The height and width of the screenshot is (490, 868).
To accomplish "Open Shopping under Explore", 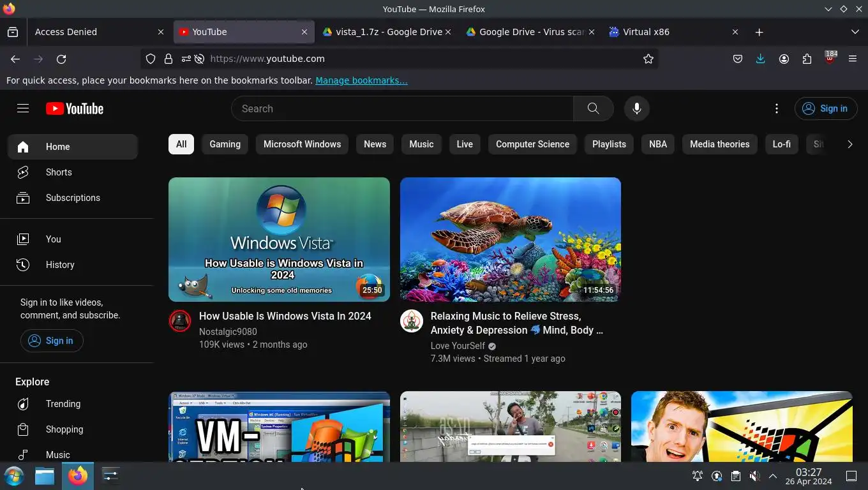I will [73, 429].
